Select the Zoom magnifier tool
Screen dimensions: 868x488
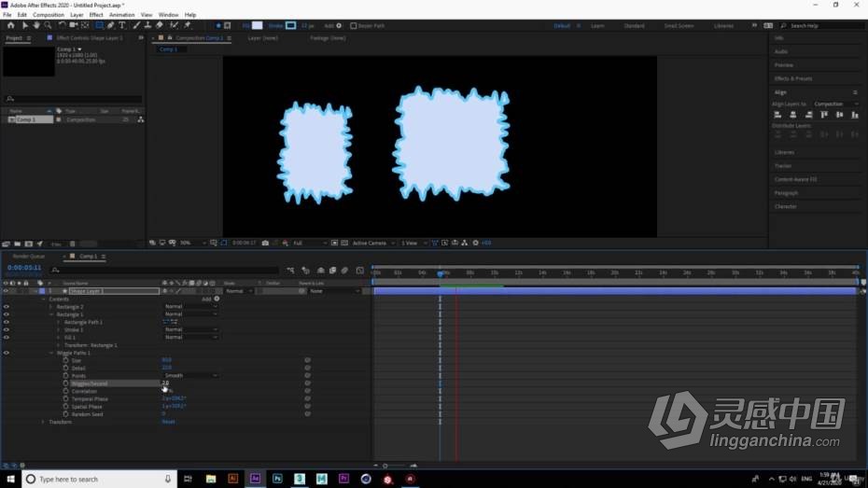point(49,25)
